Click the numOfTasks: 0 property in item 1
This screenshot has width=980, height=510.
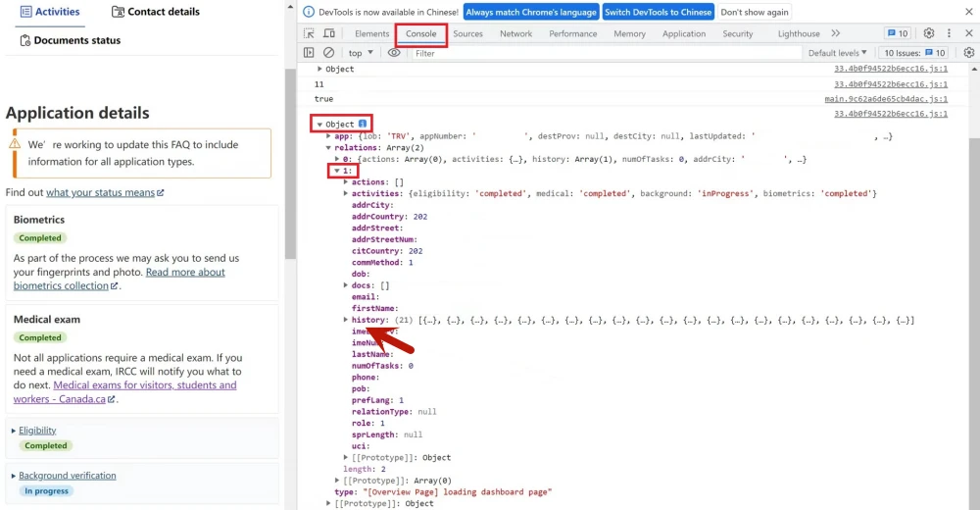(x=382, y=366)
